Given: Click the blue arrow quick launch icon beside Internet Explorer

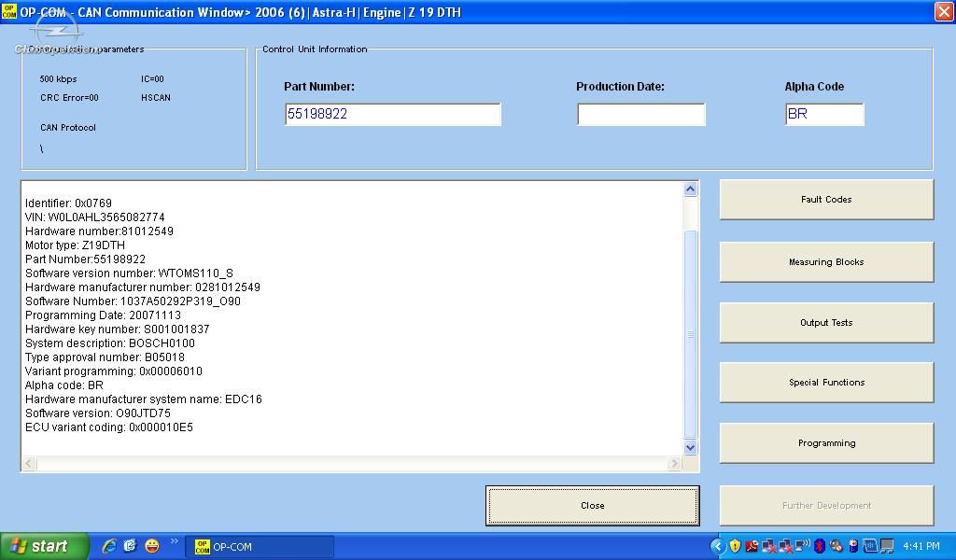Looking at the screenshot, I should click(x=131, y=546).
